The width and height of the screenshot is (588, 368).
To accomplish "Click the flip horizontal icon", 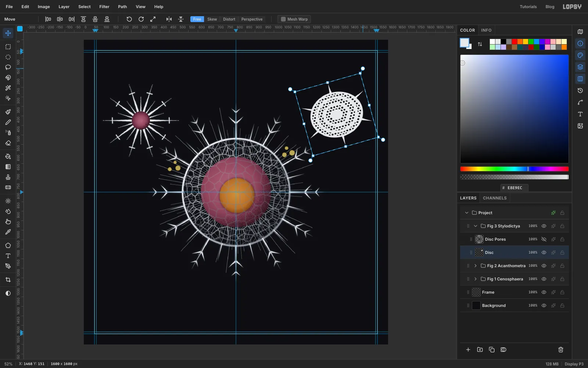I will click(x=169, y=19).
